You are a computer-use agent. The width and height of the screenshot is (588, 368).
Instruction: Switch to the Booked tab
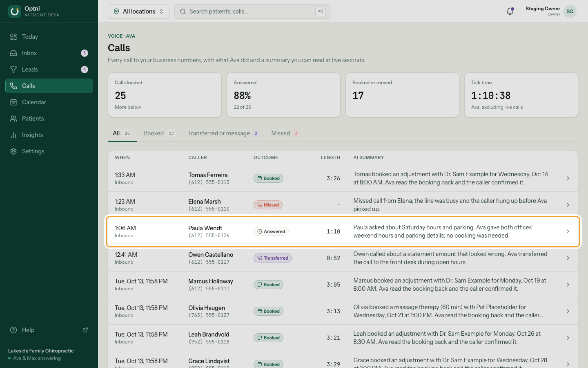pos(160,133)
